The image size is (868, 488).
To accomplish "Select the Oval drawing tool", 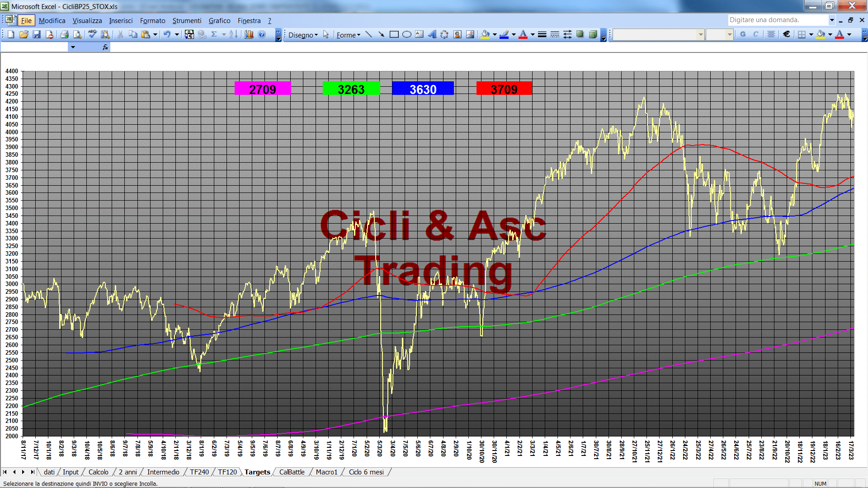I will pos(407,34).
